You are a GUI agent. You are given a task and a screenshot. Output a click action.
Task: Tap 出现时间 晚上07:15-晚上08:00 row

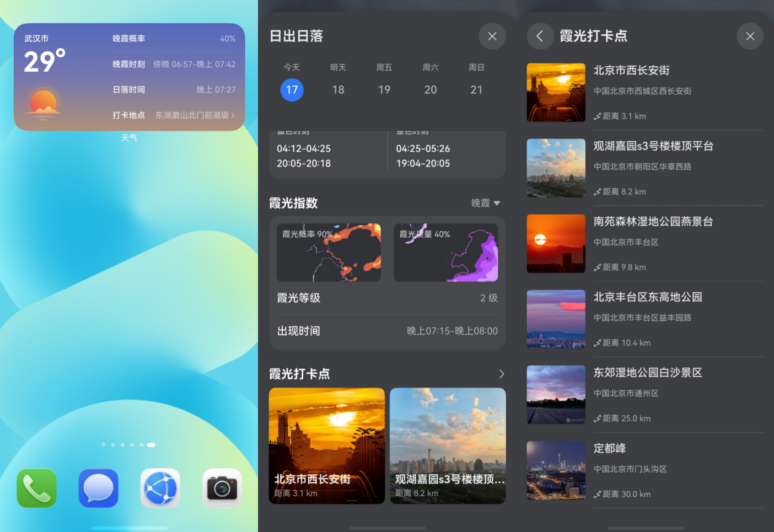(387, 331)
